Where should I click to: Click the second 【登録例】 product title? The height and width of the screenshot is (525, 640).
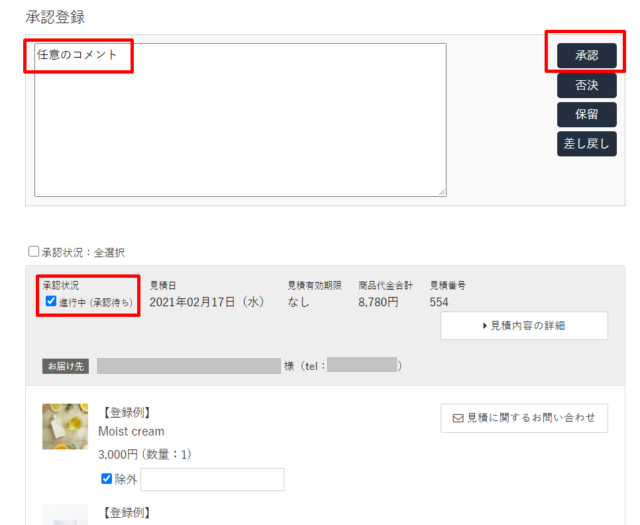point(125,513)
